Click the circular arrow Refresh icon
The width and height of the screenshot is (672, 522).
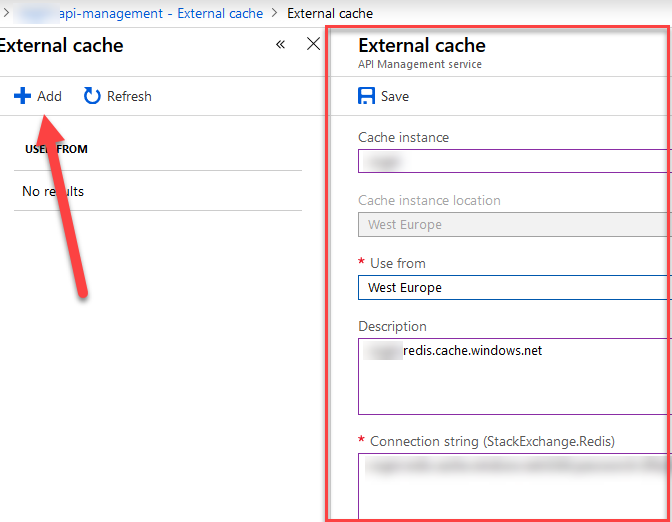(x=92, y=96)
